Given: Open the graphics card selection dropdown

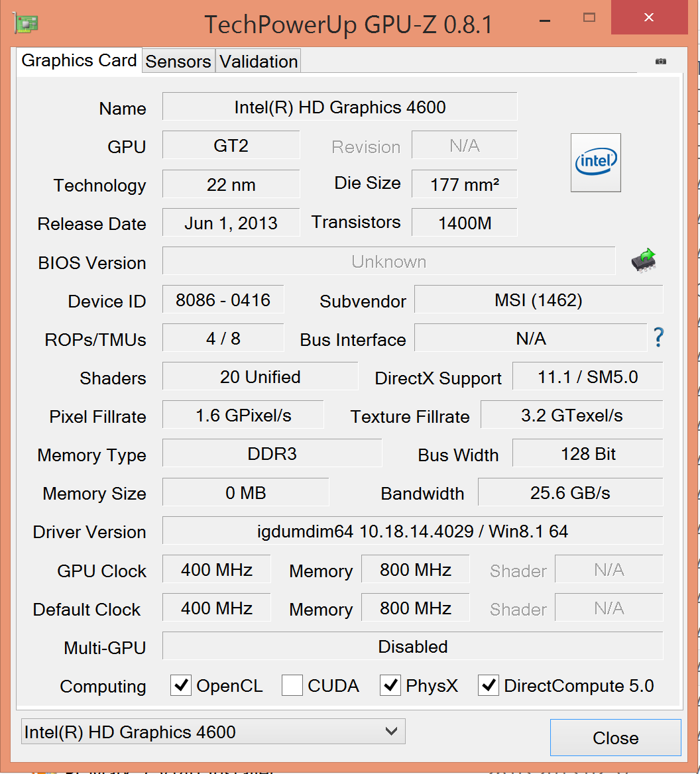Looking at the screenshot, I should click(x=213, y=732).
